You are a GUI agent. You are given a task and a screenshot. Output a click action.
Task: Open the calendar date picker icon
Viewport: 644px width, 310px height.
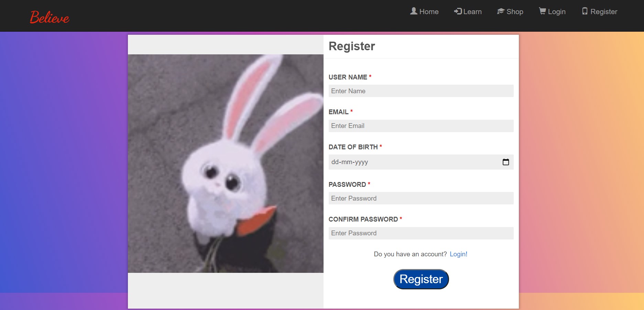click(x=505, y=162)
